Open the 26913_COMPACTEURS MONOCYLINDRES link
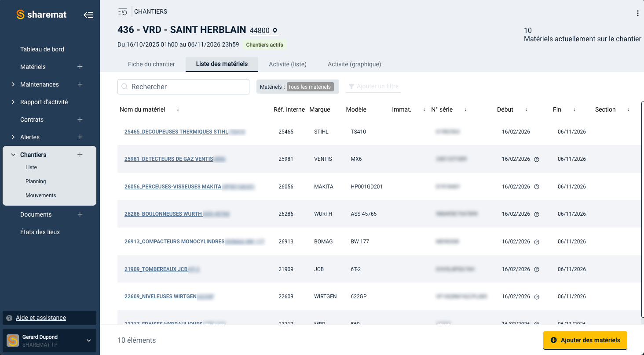The width and height of the screenshot is (644, 355). click(x=175, y=242)
